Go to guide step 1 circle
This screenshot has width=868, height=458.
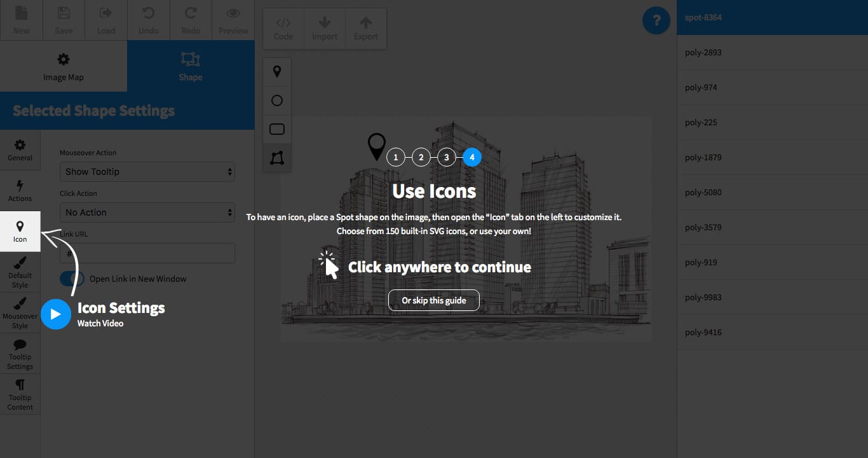396,157
